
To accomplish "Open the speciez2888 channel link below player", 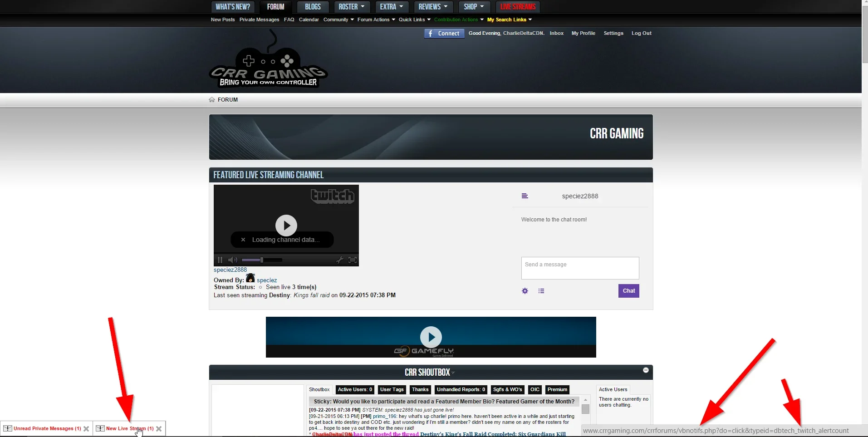I will [230, 270].
